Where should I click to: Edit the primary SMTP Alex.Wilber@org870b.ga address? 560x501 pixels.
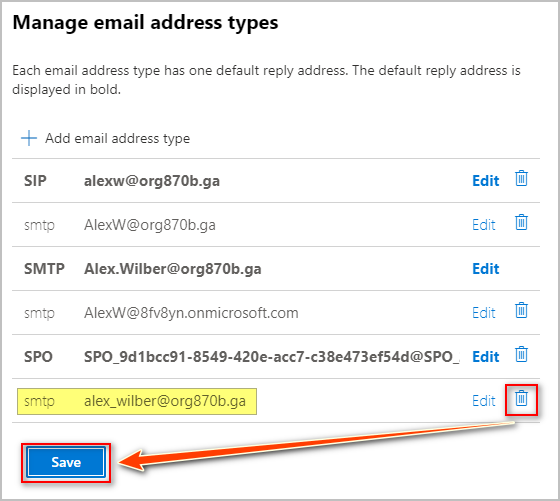pos(485,269)
